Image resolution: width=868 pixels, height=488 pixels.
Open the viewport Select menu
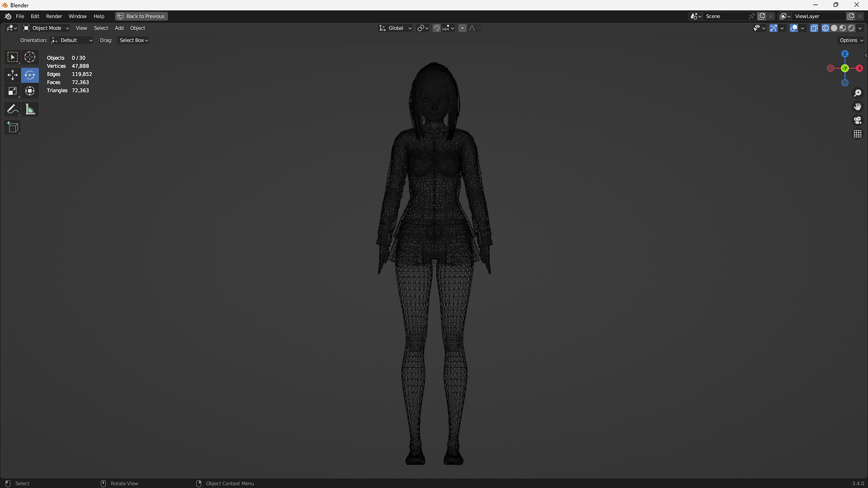point(101,28)
